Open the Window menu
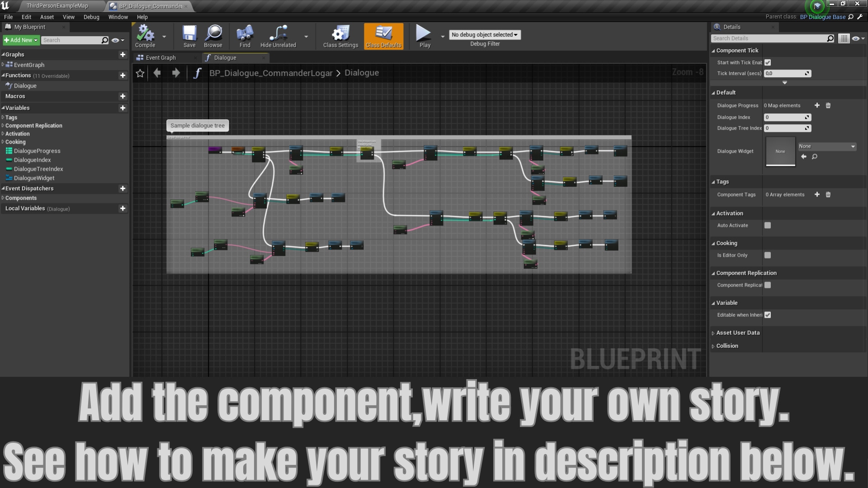The width and height of the screenshot is (868, 488). click(x=118, y=17)
